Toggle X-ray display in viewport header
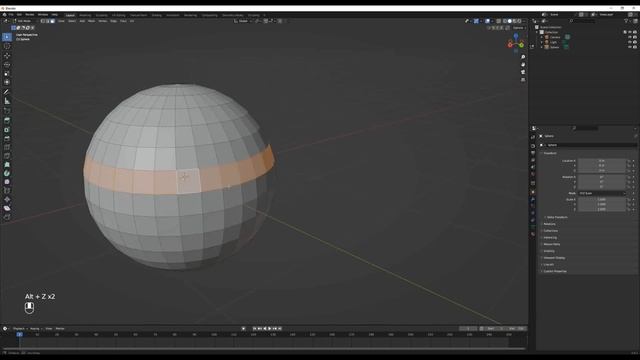Image resolution: width=640 pixels, height=360 pixels. pos(498,21)
